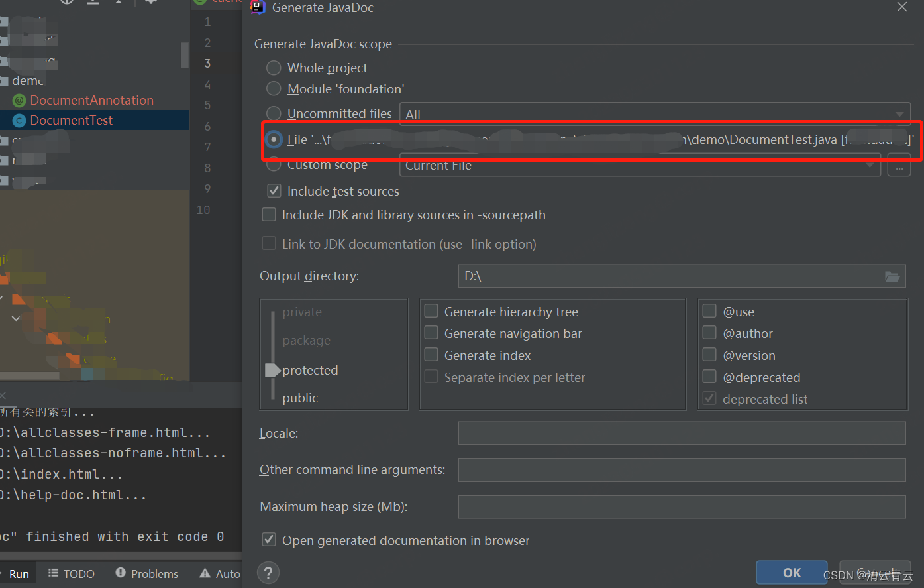Enable the @use tag checkbox

pos(709,311)
